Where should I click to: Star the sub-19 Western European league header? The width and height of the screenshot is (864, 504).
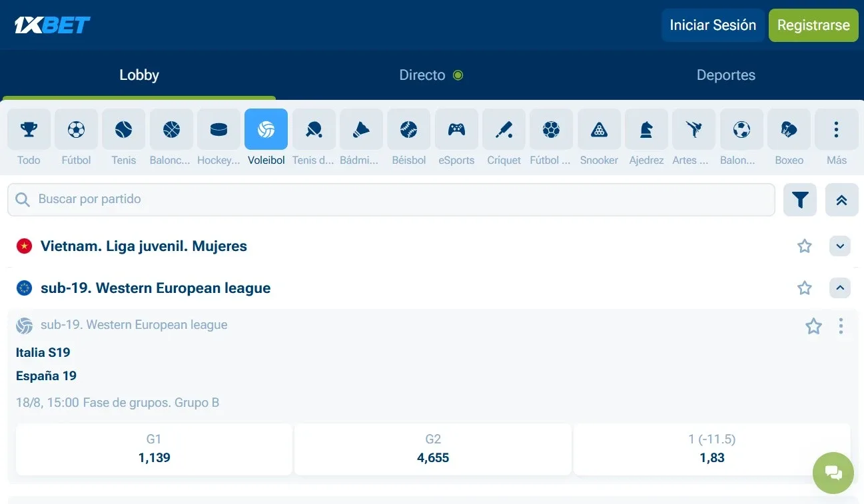[805, 288]
